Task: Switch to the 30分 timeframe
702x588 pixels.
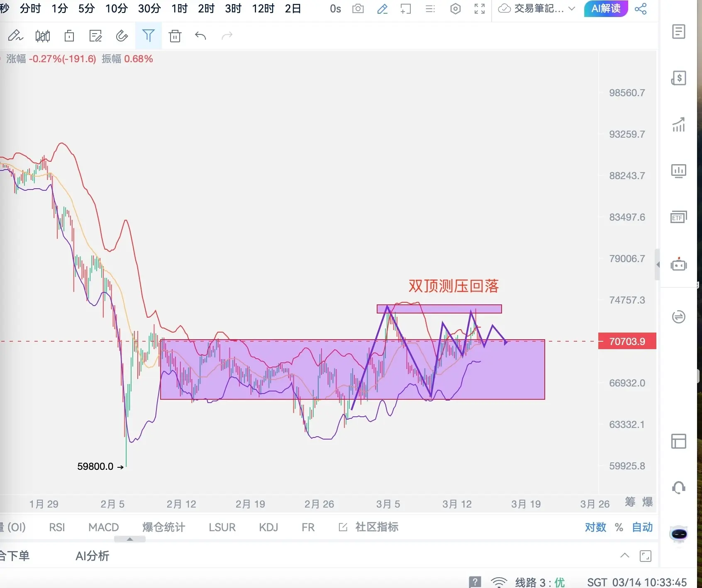Action: tap(149, 8)
